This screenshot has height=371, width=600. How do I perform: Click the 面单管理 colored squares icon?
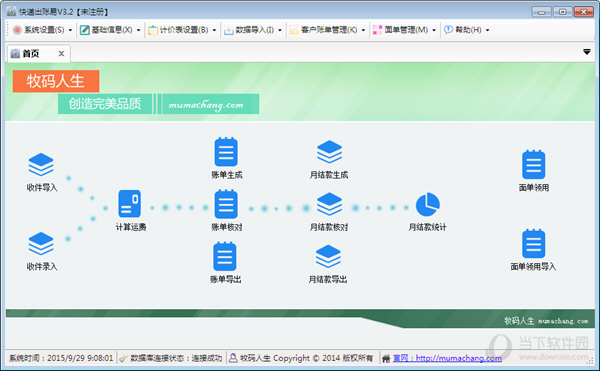click(377, 30)
